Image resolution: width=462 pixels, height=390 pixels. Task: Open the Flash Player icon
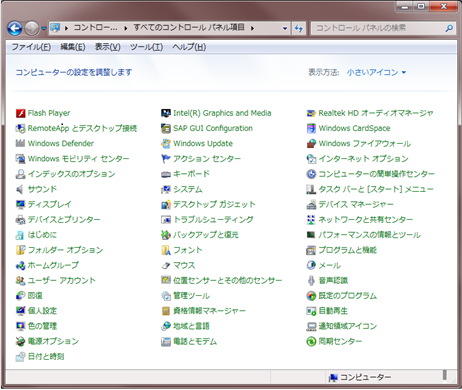coord(21,113)
